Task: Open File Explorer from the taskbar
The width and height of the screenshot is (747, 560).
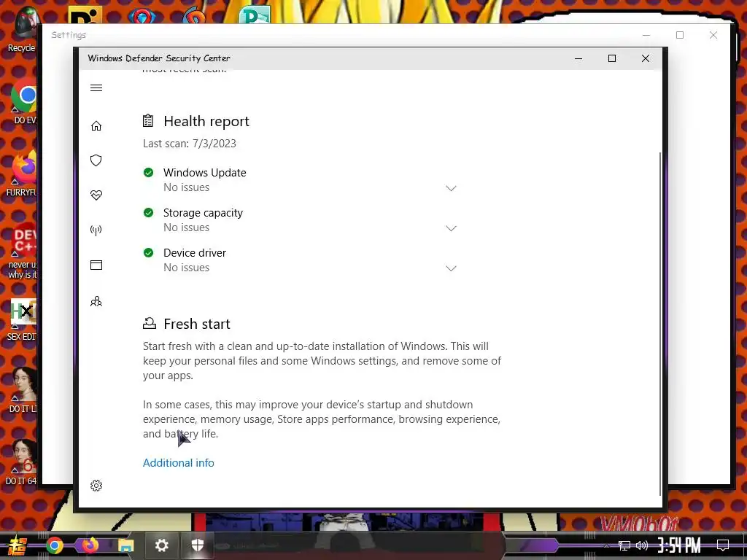Action: [x=125, y=545]
